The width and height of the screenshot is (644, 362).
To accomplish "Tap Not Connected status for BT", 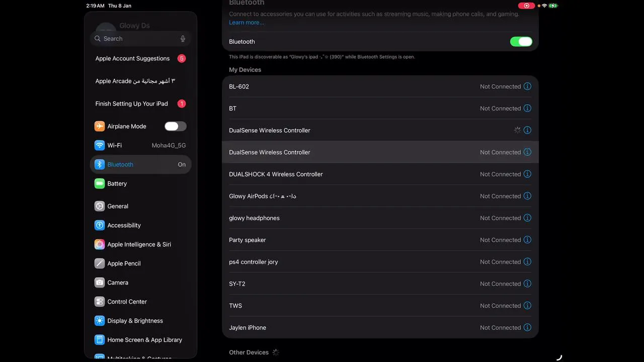I will point(501,108).
